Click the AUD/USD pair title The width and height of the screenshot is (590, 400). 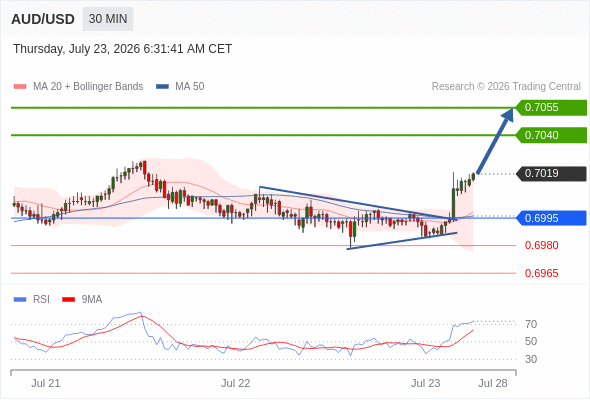point(43,19)
